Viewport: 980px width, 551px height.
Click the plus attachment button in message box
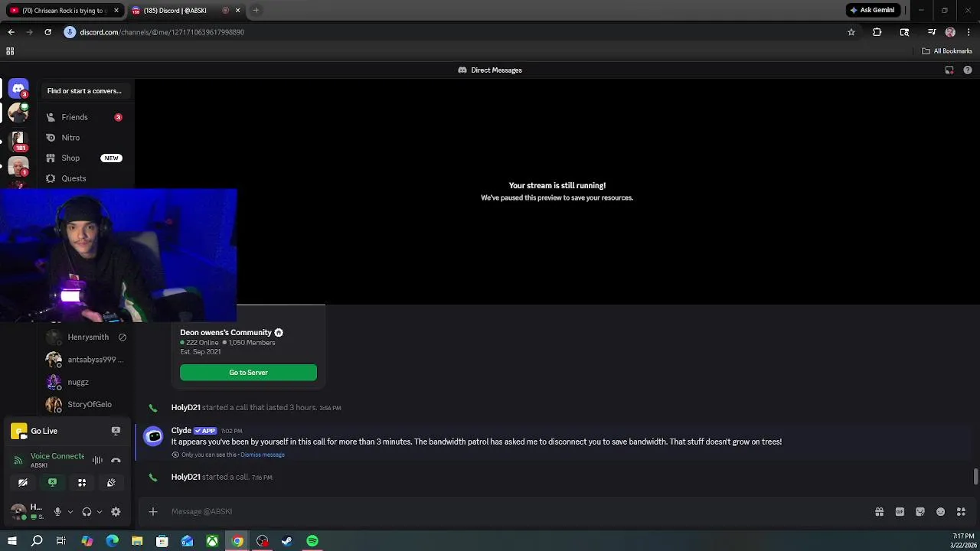coord(153,511)
